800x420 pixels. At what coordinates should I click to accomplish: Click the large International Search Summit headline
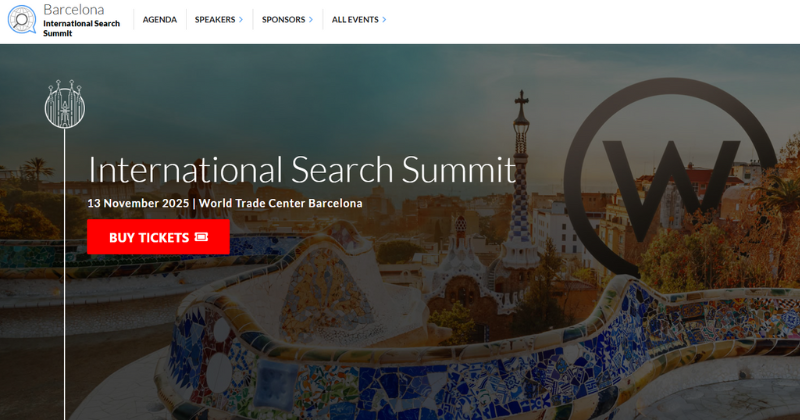pyautogui.click(x=302, y=169)
